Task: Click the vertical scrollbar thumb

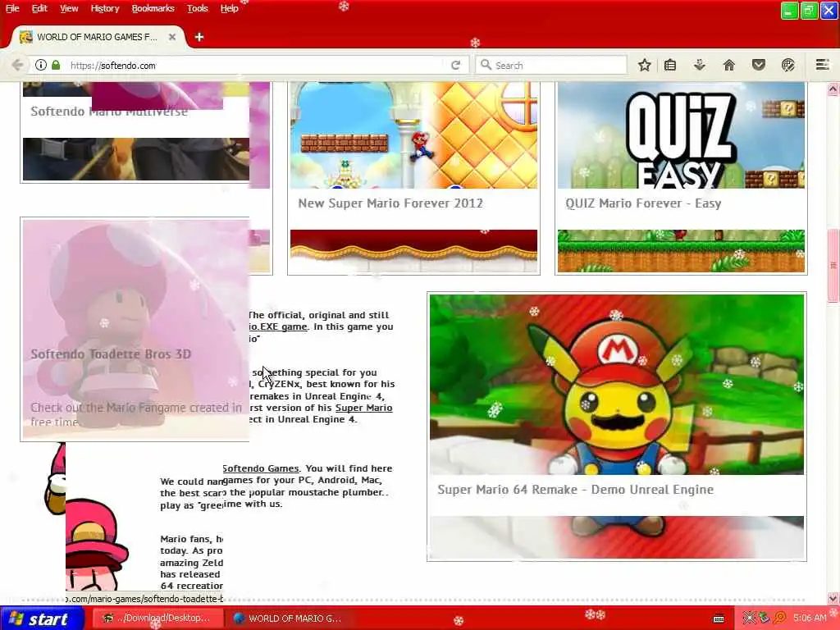Action: click(x=833, y=266)
